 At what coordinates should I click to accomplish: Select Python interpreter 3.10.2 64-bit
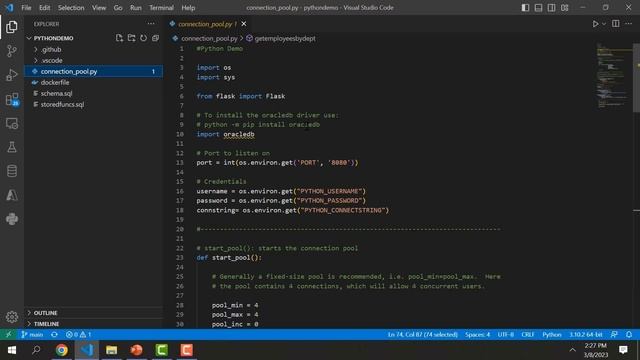pos(586,334)
